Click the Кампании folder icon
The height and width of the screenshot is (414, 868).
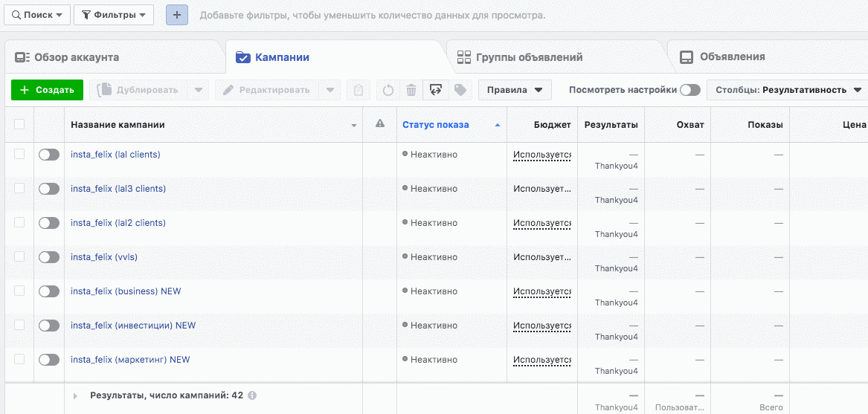coord(243,57)
